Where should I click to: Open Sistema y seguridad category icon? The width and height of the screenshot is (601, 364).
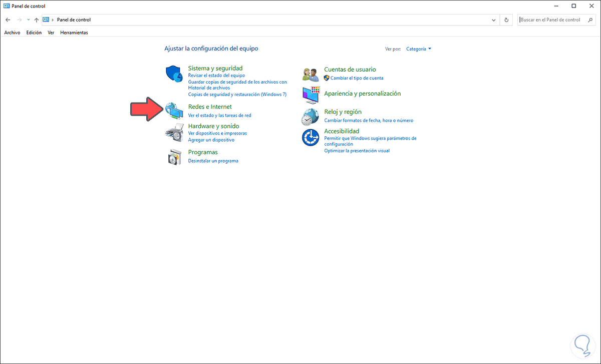click(174, 73)
